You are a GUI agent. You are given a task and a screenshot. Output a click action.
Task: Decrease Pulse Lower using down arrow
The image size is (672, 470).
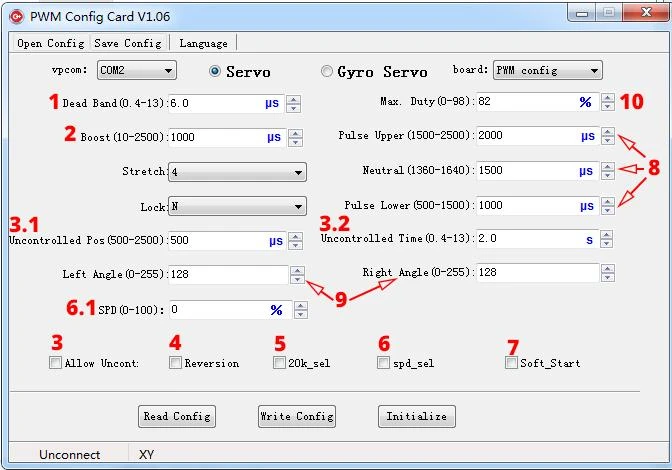click(607, 210)
